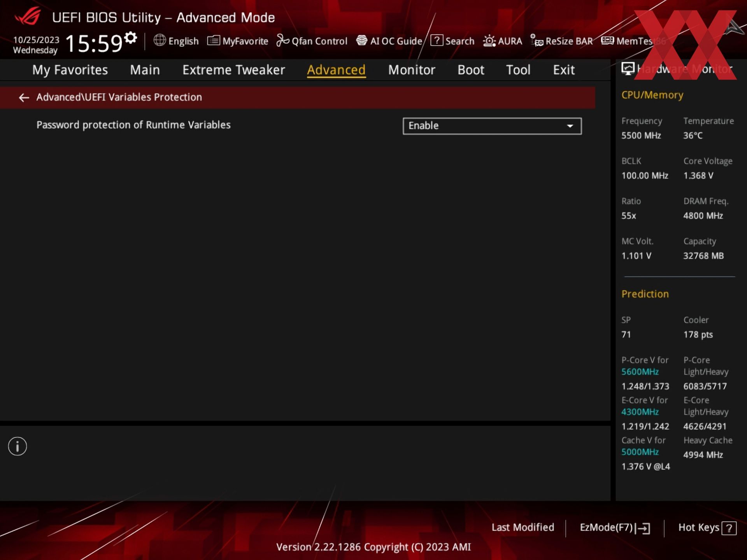747x560 pixels.
Task: Click Advanced\UEFI Variables Protection breadcrumb
Action: coord(119,97)
